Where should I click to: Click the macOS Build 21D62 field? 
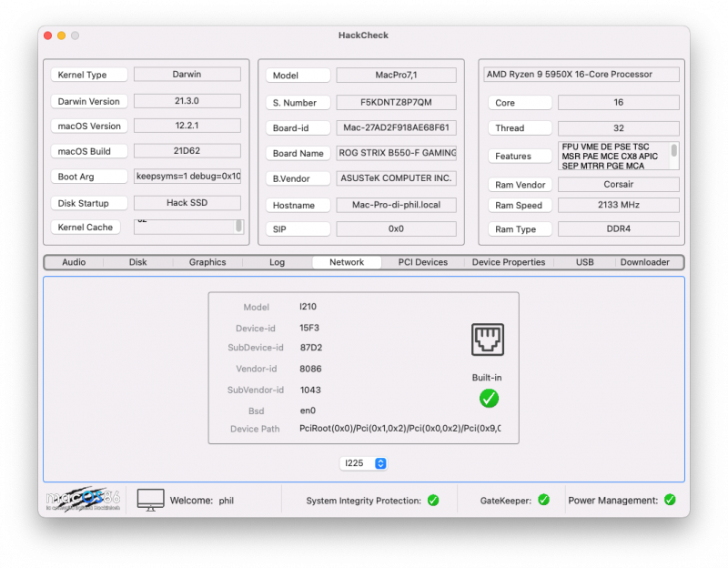[187, 151]
